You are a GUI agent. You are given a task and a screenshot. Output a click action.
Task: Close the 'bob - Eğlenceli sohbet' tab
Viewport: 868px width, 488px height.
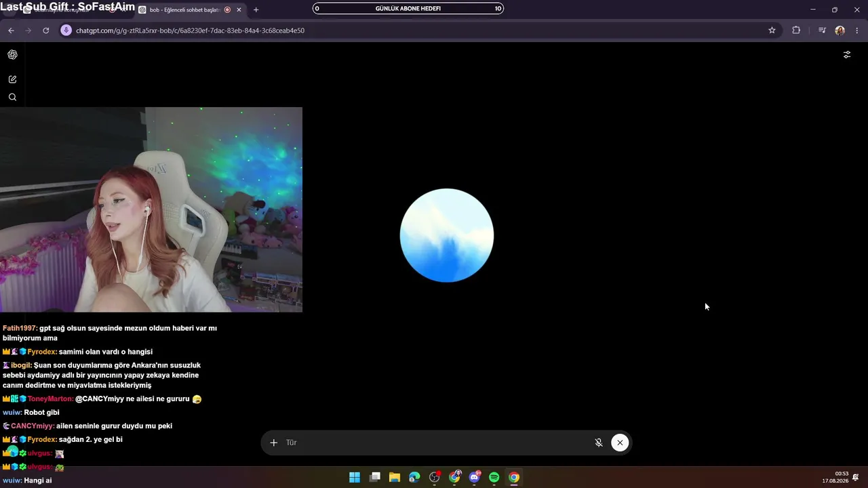point(239,10)
